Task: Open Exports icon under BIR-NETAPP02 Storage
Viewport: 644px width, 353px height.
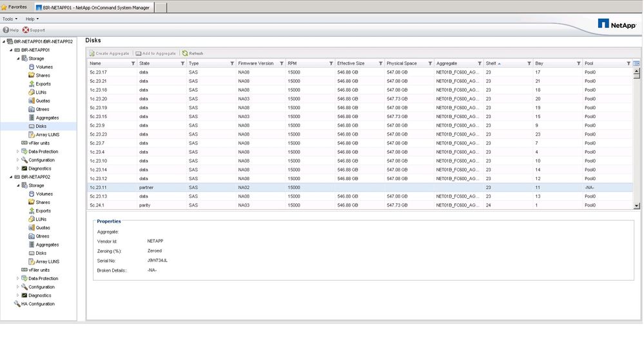Action: [32, 211]
